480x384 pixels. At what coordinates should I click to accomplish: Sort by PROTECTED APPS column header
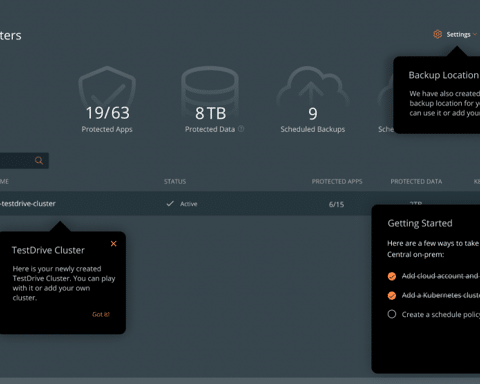pyautogui.click(x=337, y=181)
